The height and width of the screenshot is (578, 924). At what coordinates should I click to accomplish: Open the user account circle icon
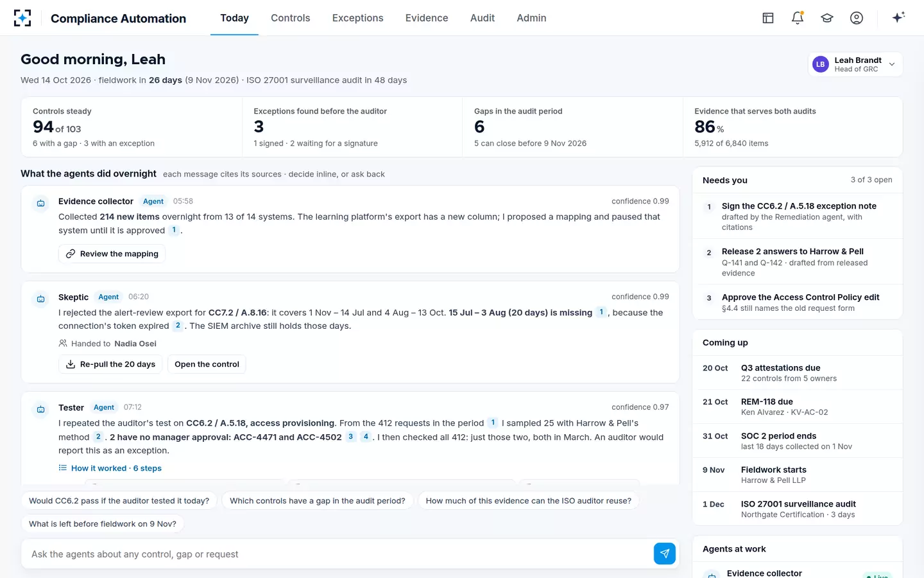click(x=857, y=18)
